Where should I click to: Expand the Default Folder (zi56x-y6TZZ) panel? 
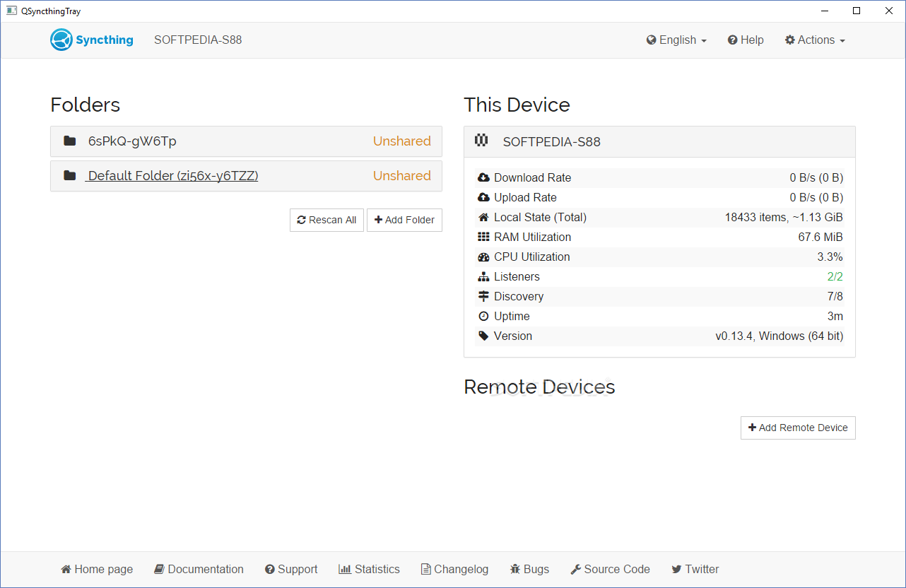(246, 175)
